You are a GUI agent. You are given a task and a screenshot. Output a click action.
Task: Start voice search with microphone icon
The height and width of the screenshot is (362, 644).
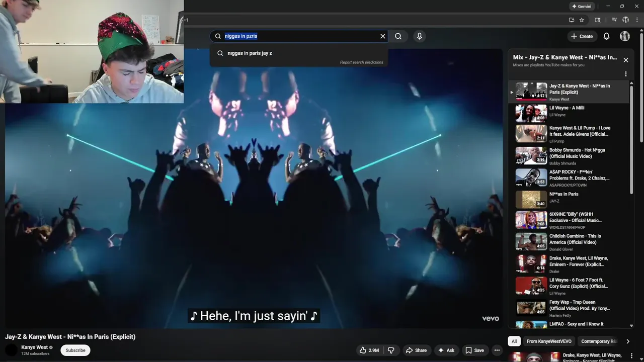[x=420, y=36]
